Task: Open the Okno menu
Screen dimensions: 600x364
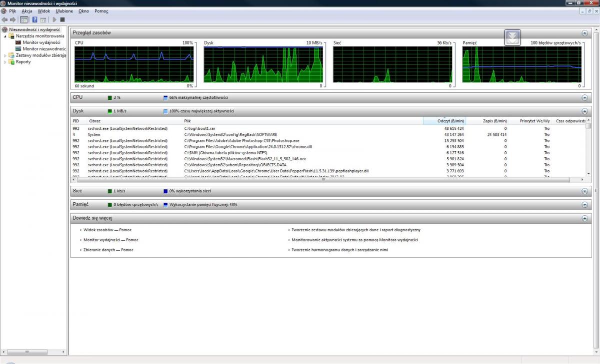Action: click(83, 11)
